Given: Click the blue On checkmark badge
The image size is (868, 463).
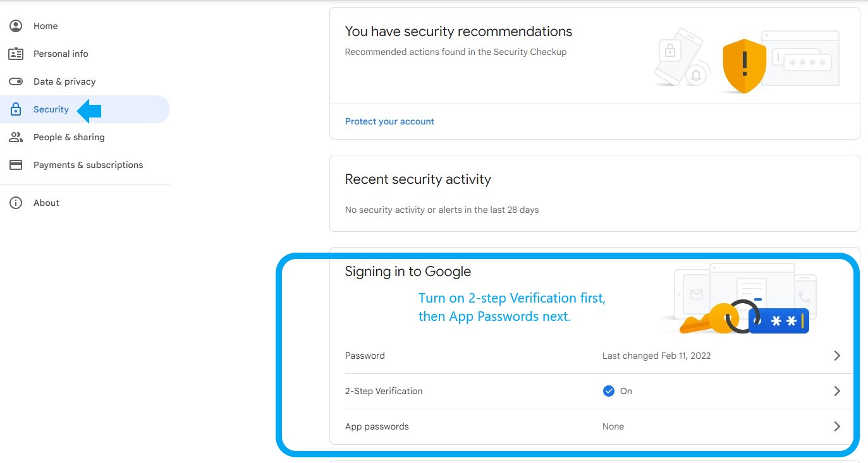Looking at the screenshot, I should click(609, 391).
